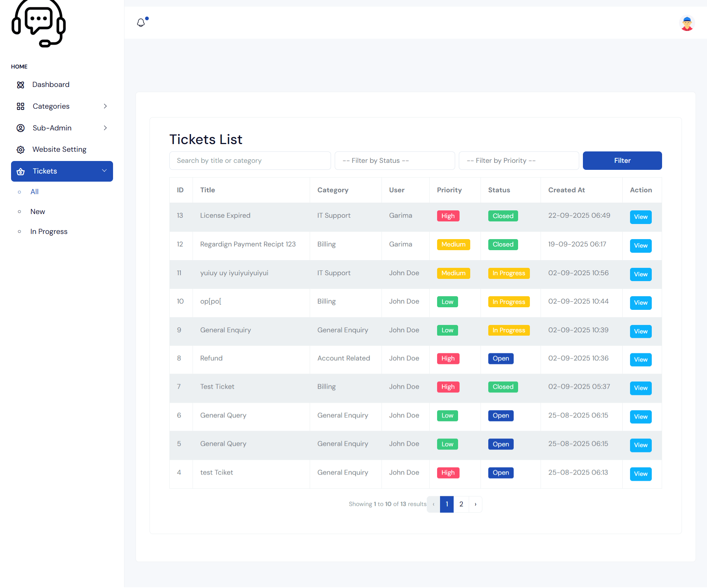Open the Filter by Status dropdown
The width and height of the screenshot is (707, 588).
tap(394, 161)
